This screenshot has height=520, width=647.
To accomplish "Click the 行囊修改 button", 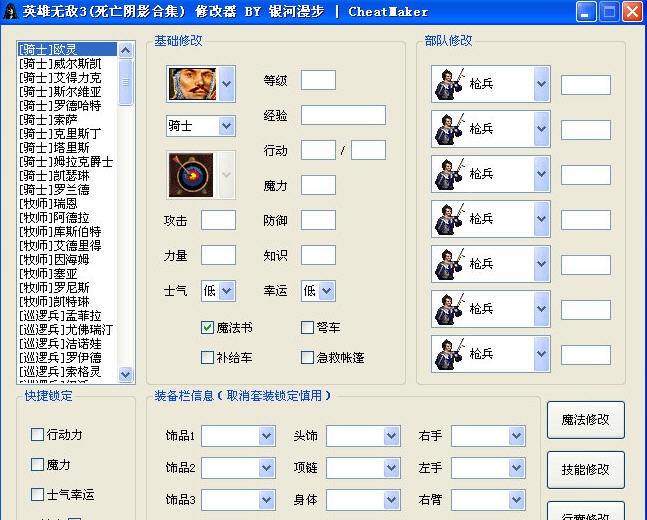I will coord(586,512).
